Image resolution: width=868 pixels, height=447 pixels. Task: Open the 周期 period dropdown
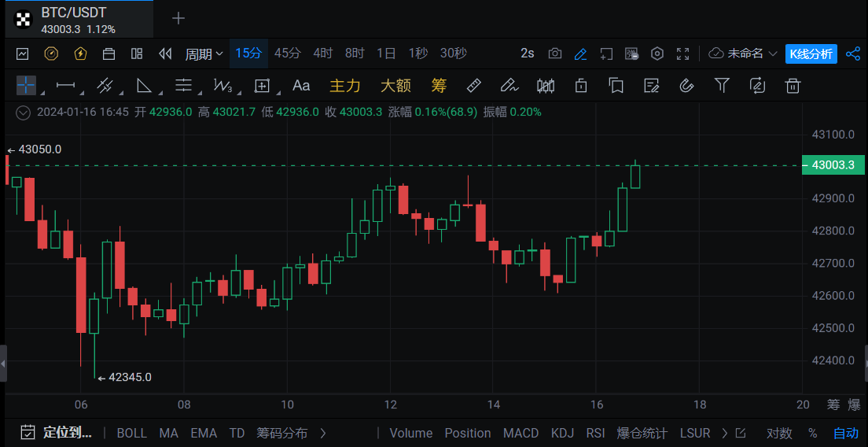coord(204,54)
